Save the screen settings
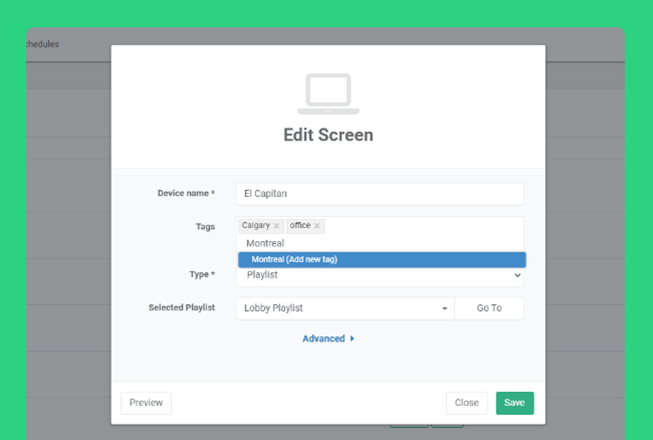Viewport: 653px width, 440px height. coord(515,403)
